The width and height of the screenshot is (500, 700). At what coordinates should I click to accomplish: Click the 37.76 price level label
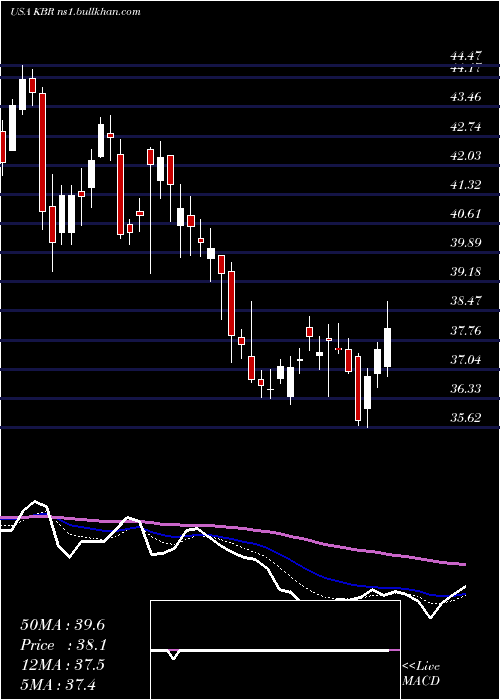click(466, 330)
